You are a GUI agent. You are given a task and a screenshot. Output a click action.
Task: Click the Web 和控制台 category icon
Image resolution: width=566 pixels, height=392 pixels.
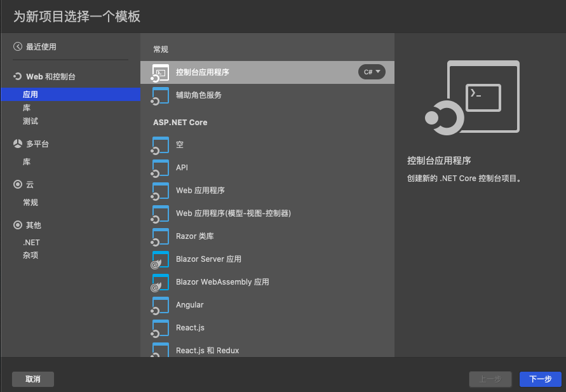[17, 76]
